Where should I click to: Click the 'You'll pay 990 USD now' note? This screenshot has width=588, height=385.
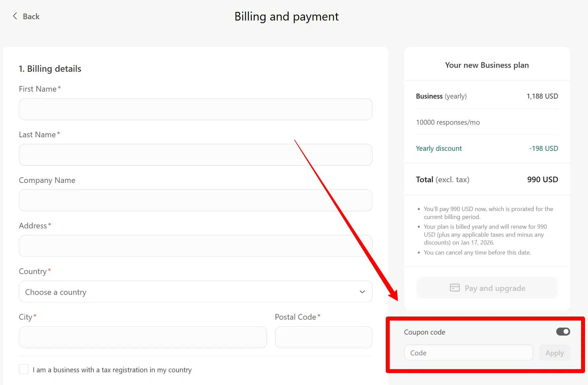pos(489,213)
